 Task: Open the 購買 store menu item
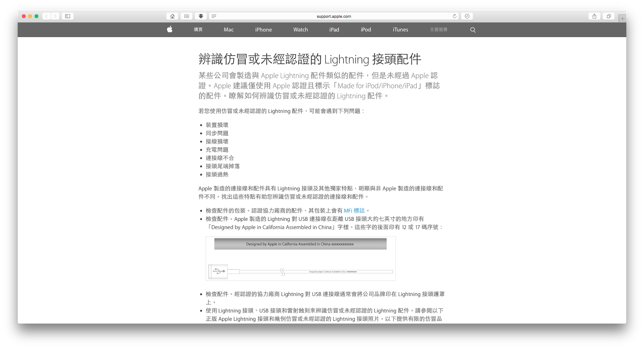point(198,30)
